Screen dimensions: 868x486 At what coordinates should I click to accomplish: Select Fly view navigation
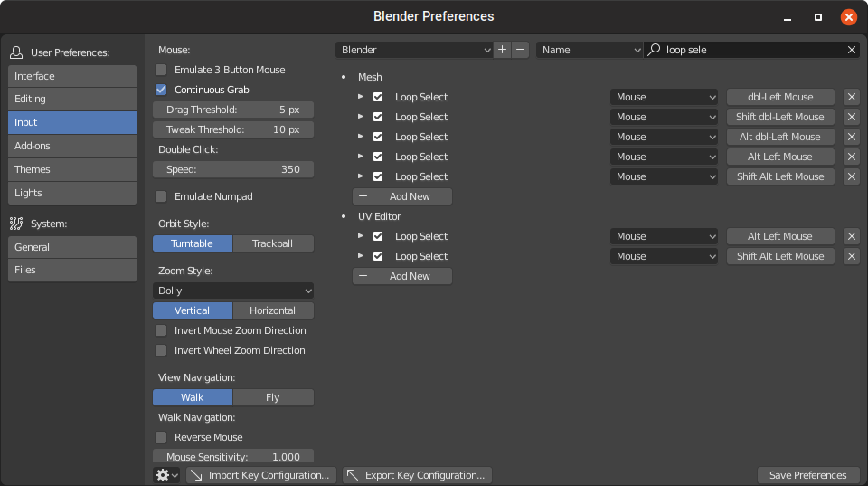[x=273, y=398]
